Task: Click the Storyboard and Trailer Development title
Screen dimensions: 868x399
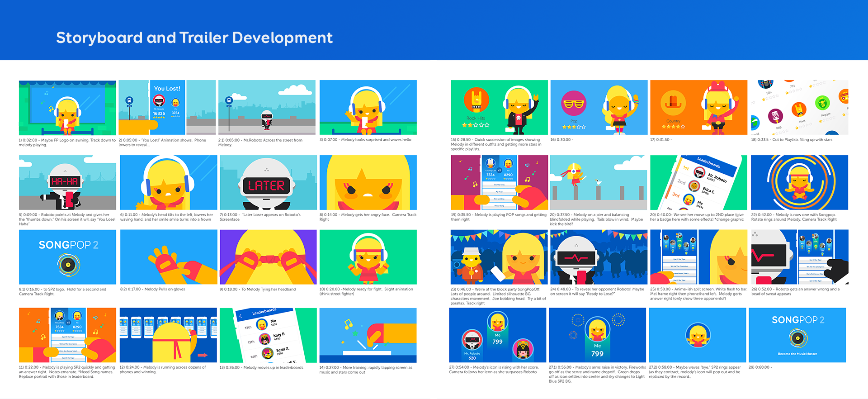Action: pyautogui.click(x=194, y=38)
